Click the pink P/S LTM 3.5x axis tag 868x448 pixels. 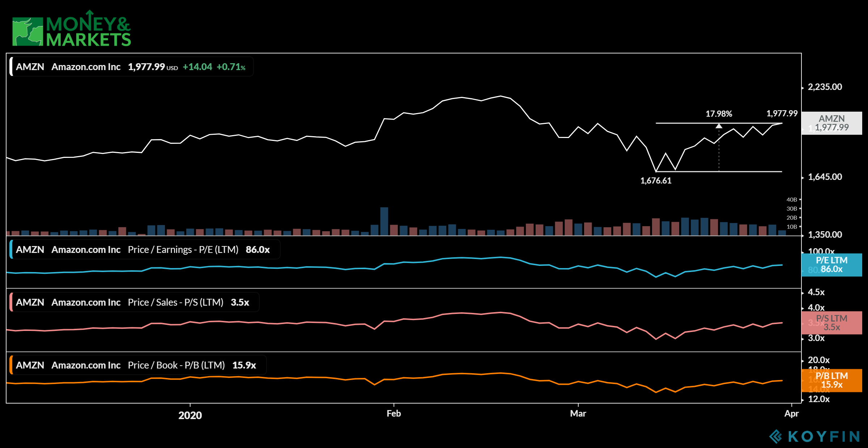(832, 323)
